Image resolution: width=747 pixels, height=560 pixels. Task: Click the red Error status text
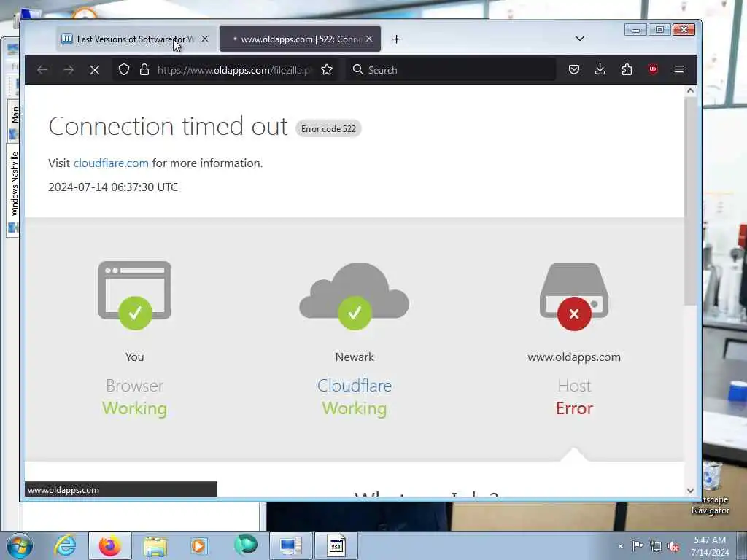(574, 408)
